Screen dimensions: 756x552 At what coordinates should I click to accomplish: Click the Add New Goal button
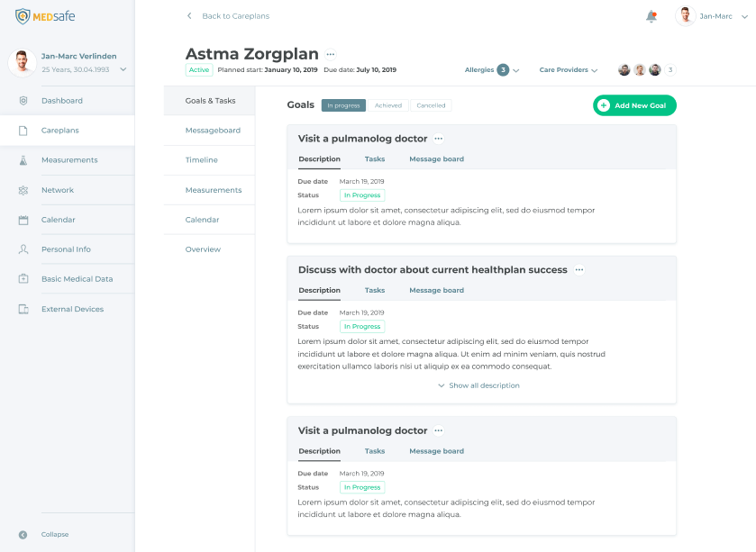point(634,105)
